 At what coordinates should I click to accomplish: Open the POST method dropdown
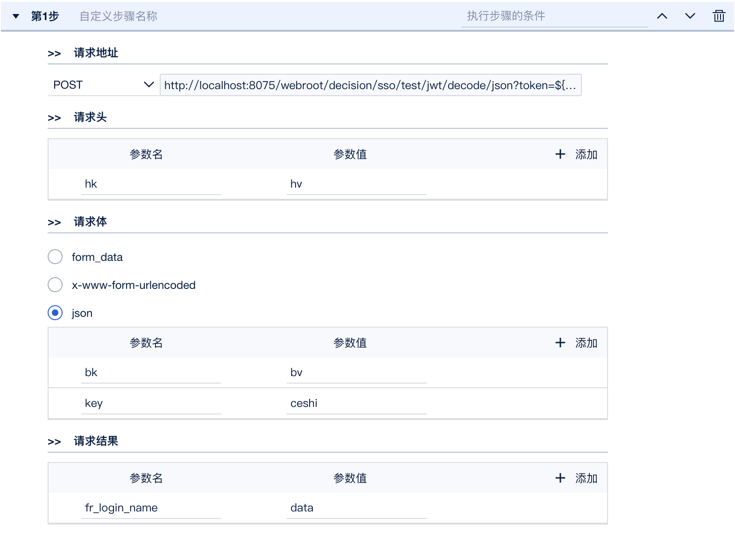click(x=102, y=85)
